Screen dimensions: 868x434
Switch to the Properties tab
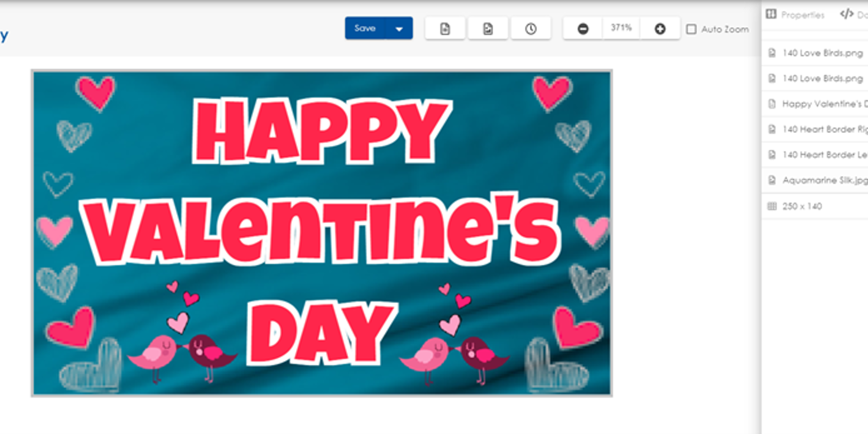point(796,15)
